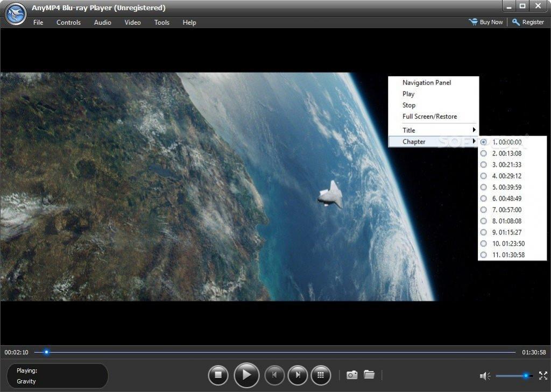Open snapshot folder icon
This screenshot has width=551, height=392.
pos(369,374)
